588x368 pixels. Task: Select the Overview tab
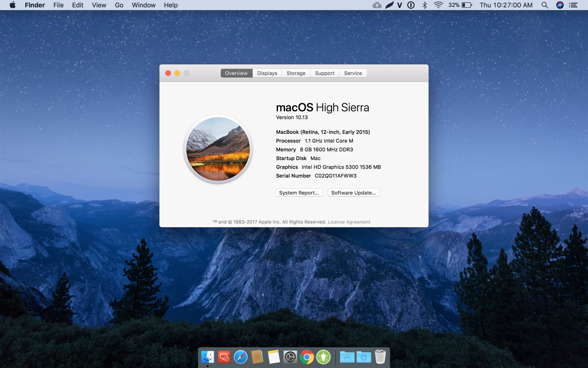click(x=236, y=73)
